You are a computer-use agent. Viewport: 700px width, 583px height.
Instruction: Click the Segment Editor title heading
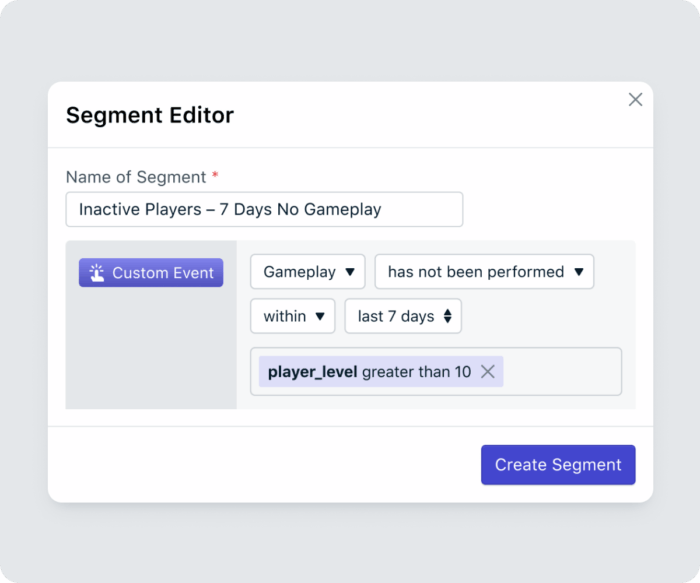tap(149, 115)
